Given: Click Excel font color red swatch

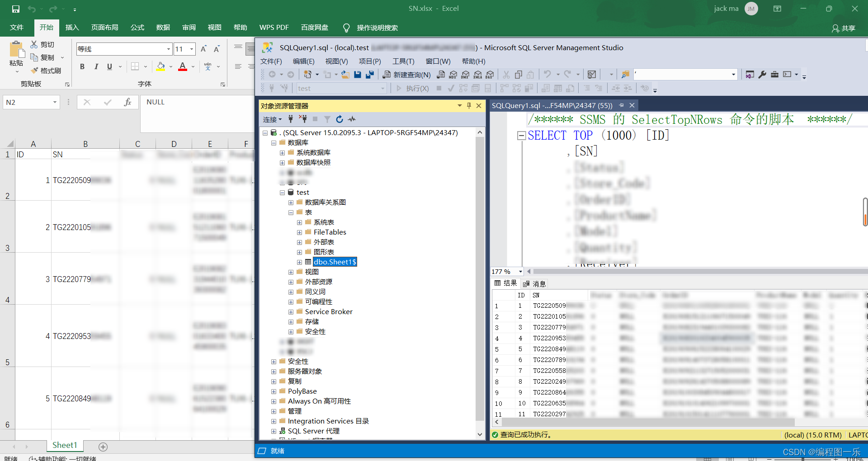Looking at the screenshot, I should 183,66.
